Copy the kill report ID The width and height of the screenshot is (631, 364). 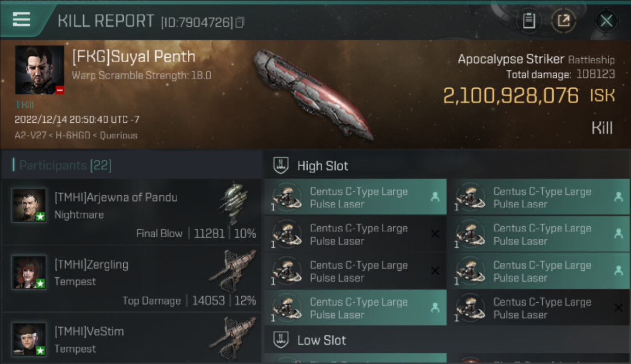pyautogui.click(x=240, y=22)
